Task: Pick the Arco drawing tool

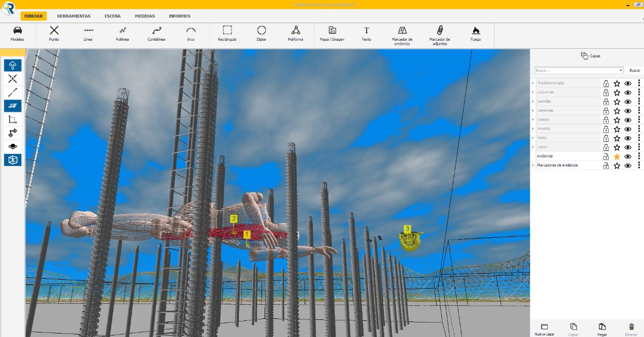Action: [x=191, y=31]
